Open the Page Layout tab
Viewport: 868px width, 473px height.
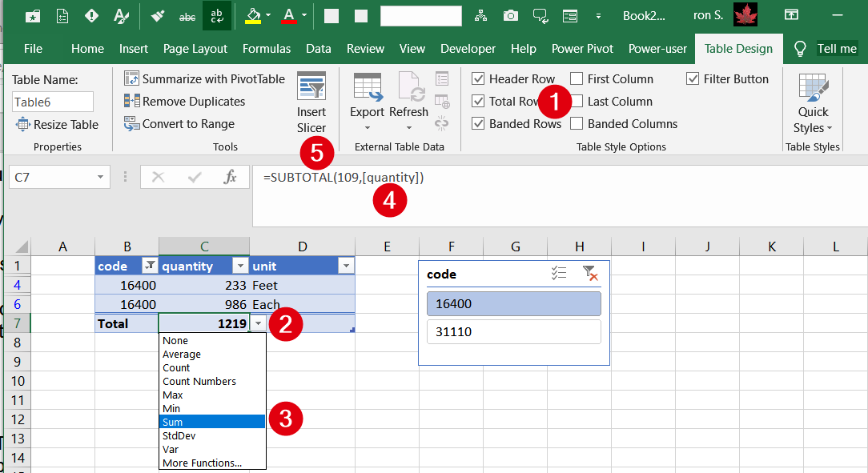195,49
